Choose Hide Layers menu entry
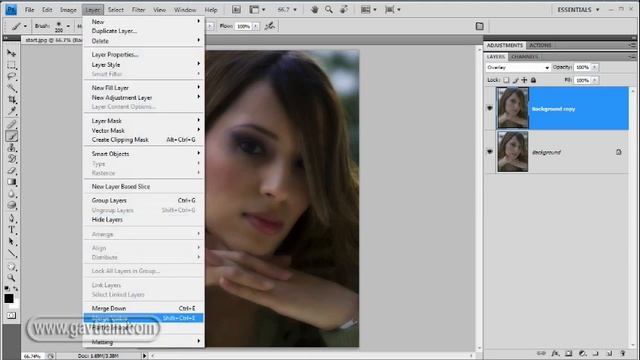Image resolution: width=640 pixels, height=360 pixels. 143,220
